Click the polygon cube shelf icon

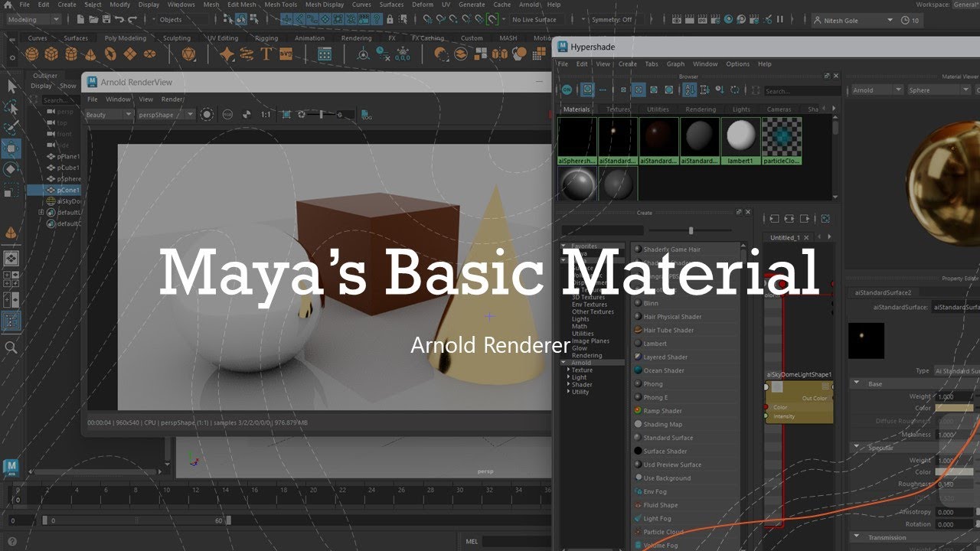click(x=51, y=54)
